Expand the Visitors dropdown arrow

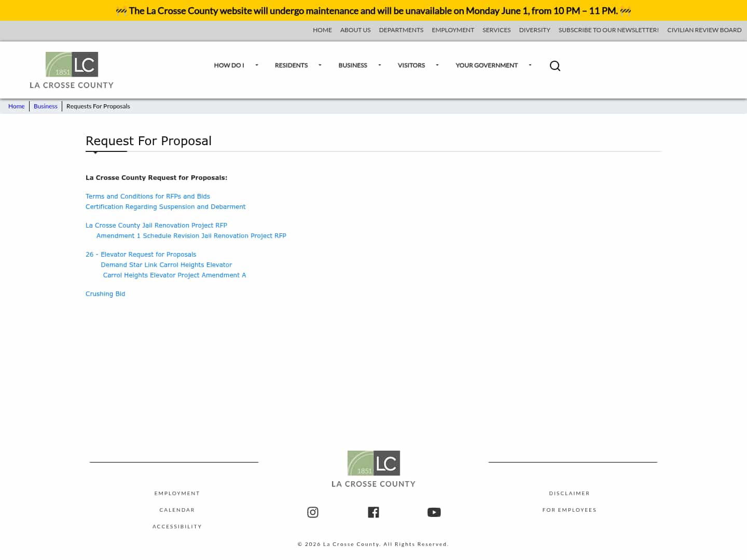point(437,65)
